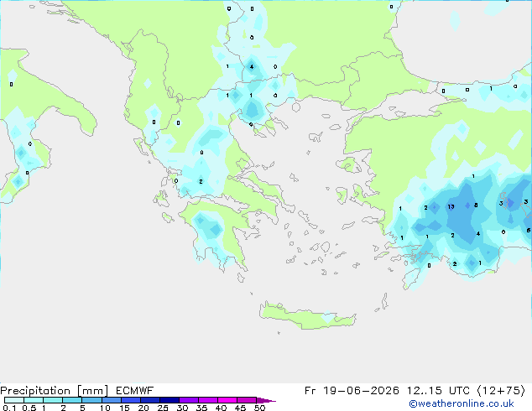Viewport: 532px width, 411px height.
Task: Click the legend scale label 35
Action: pos(201,408)
